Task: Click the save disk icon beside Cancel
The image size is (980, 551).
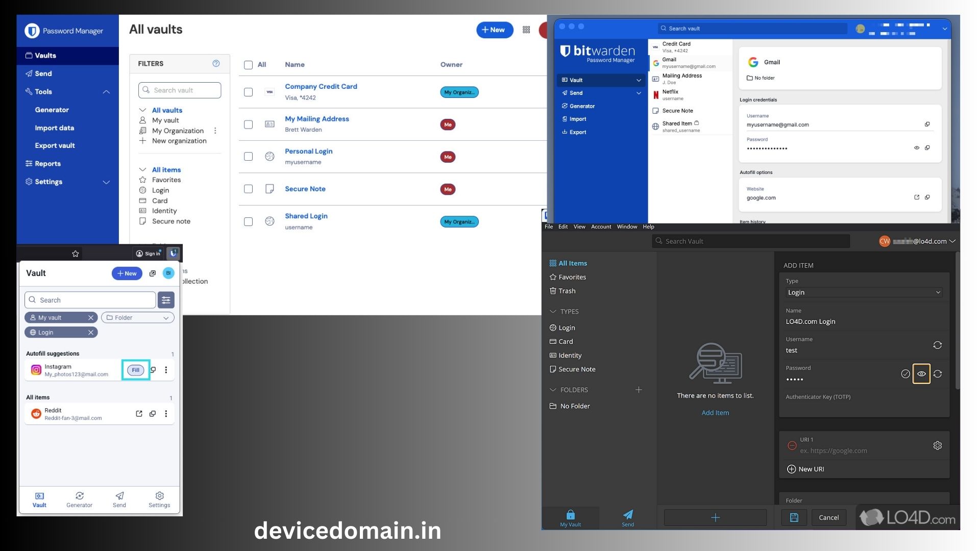Action: (x=794, y=517)
